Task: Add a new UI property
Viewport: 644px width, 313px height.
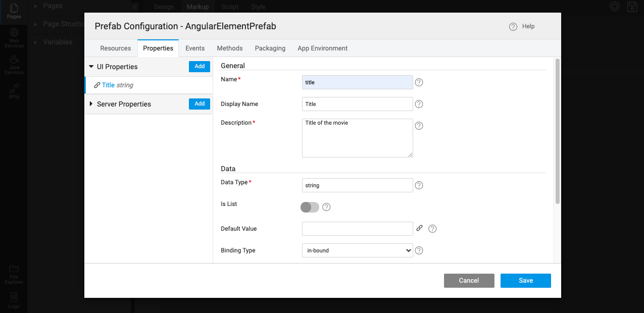Action: [200, 67]
